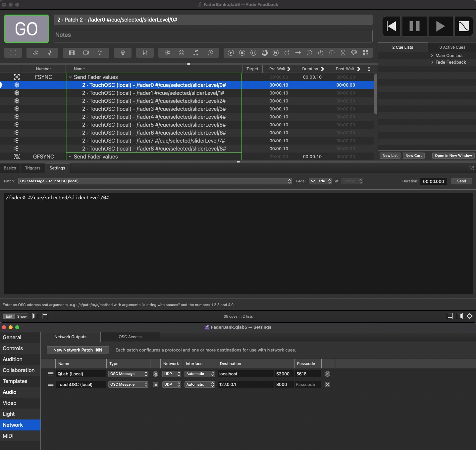
Task: Expand the Main Cue List entry
Action: 432,55
